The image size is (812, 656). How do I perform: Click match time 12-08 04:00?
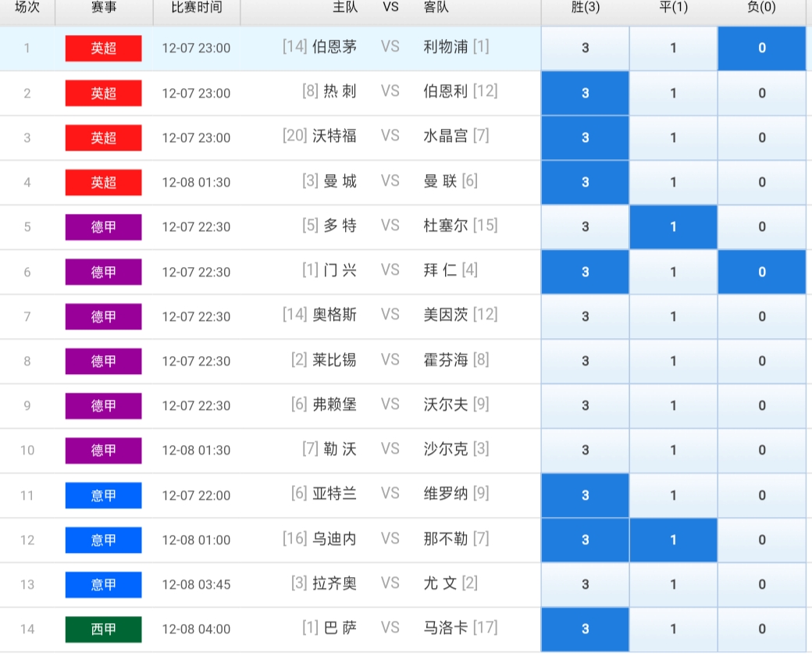pyautogui.click(x=196, y=629)
